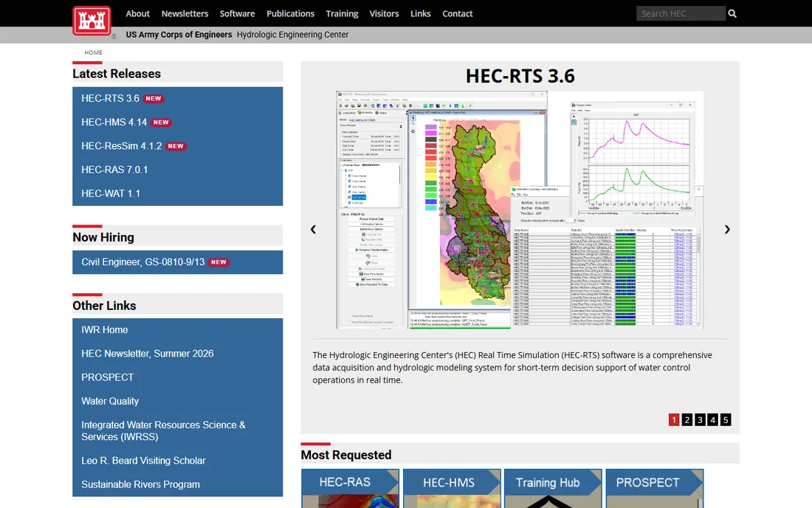812x508 pixels.
Task: Go to previous carousel slide arrow
Action: 313,230
